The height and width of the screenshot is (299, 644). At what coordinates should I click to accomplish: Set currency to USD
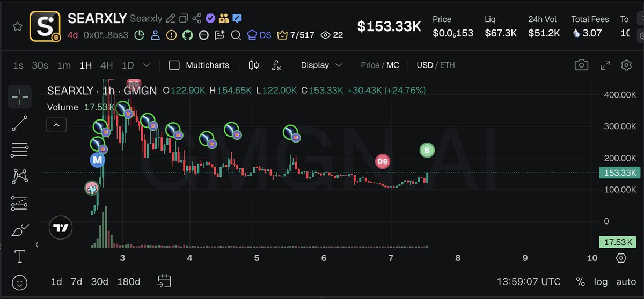(425, 65)
